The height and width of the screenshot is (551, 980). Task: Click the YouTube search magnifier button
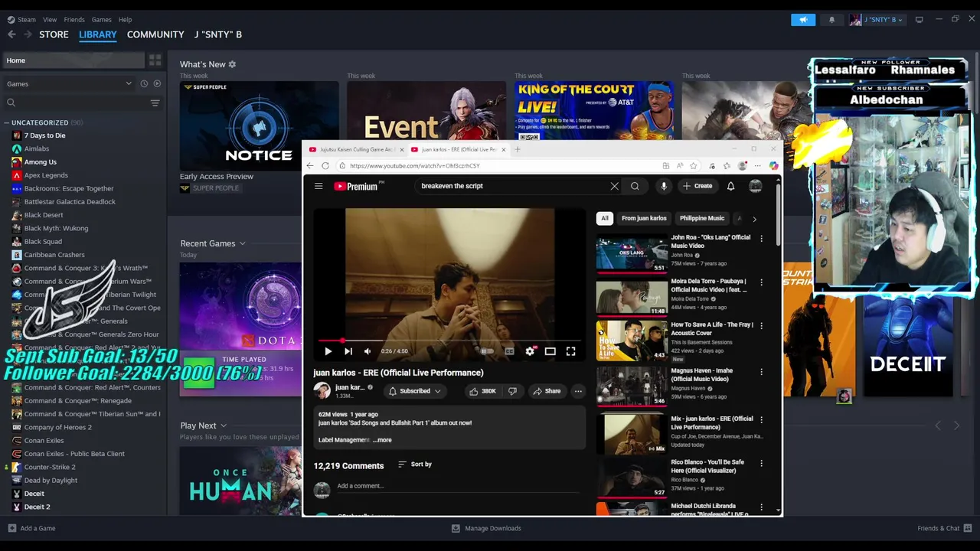635,186
